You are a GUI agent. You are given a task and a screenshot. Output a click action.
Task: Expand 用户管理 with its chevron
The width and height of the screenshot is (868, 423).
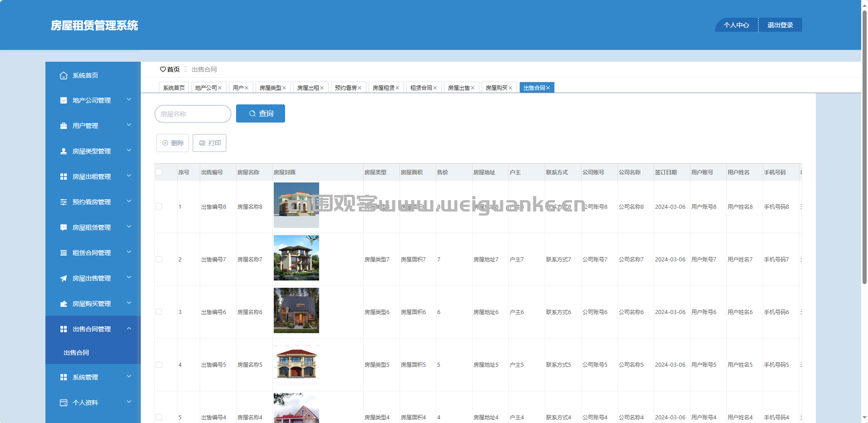point(129,125)
